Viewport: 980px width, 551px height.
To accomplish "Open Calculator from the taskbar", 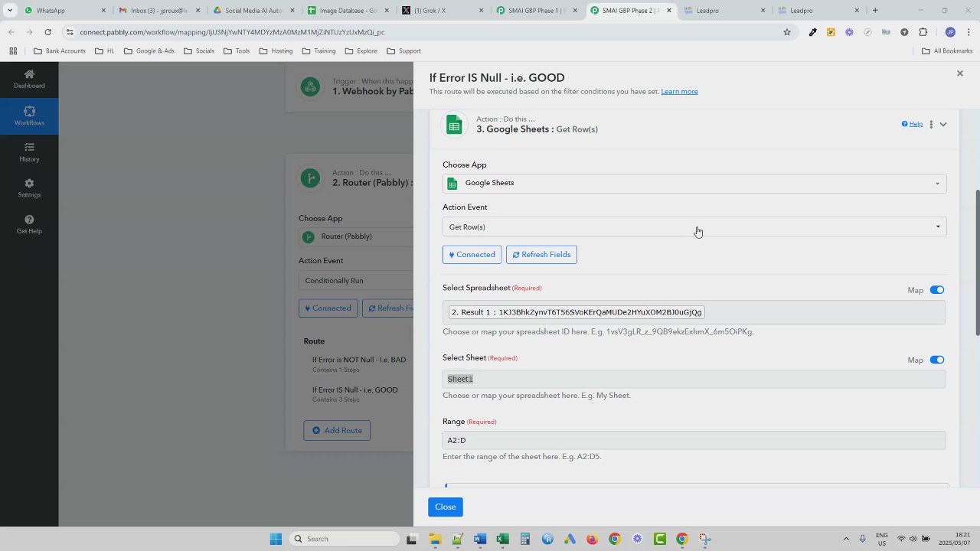I will coord(524,539).
